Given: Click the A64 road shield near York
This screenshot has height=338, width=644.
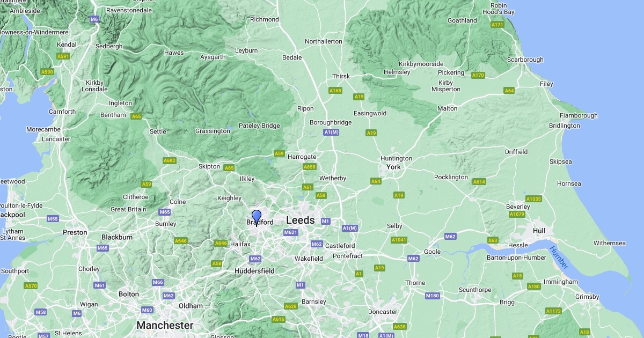Looking at the screenshot, I should click(376, 181).
